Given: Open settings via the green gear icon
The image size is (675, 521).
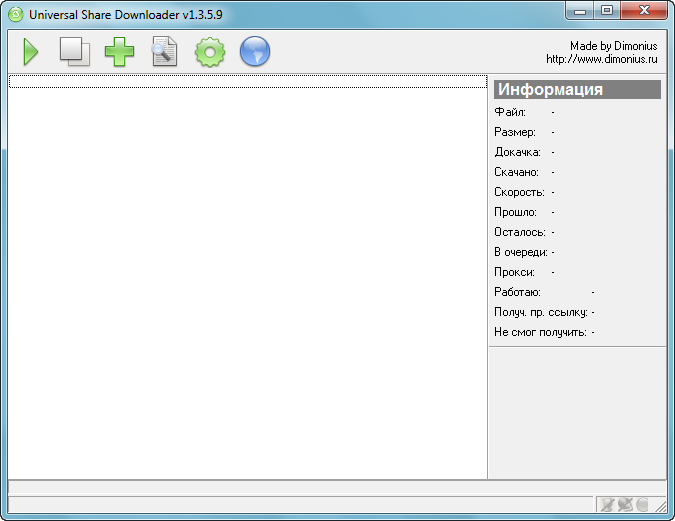Looking at the screenshot, I should pos(210,52).
